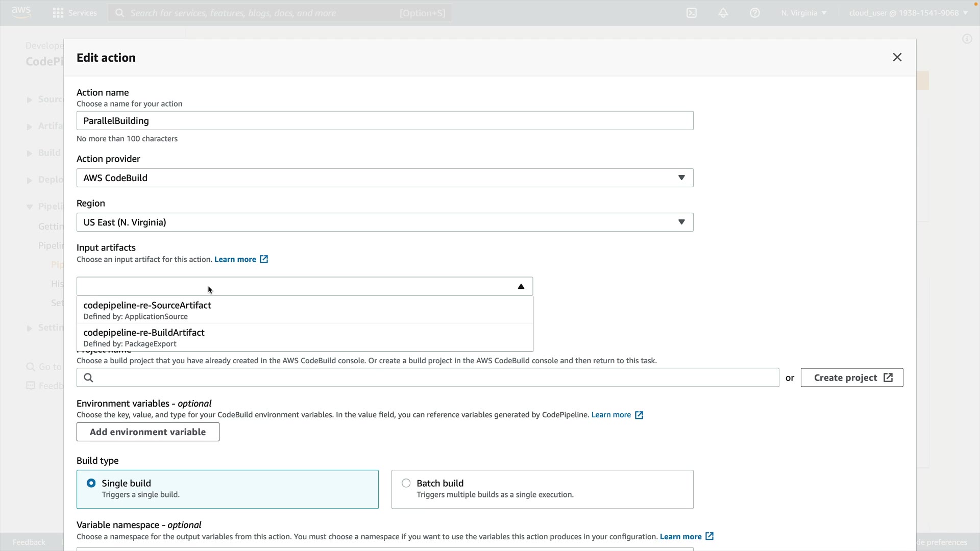This screenshot has height=551, width=980.
Task: Click inside the Action name field
Action: [385, 121]
